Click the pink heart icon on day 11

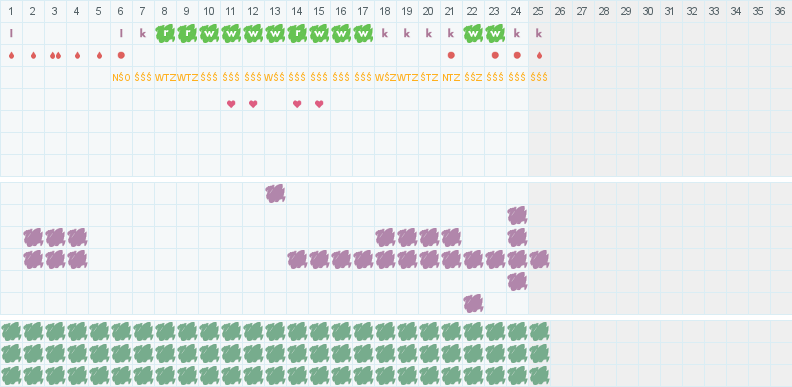pyautogui.click(x=231, y=104)
